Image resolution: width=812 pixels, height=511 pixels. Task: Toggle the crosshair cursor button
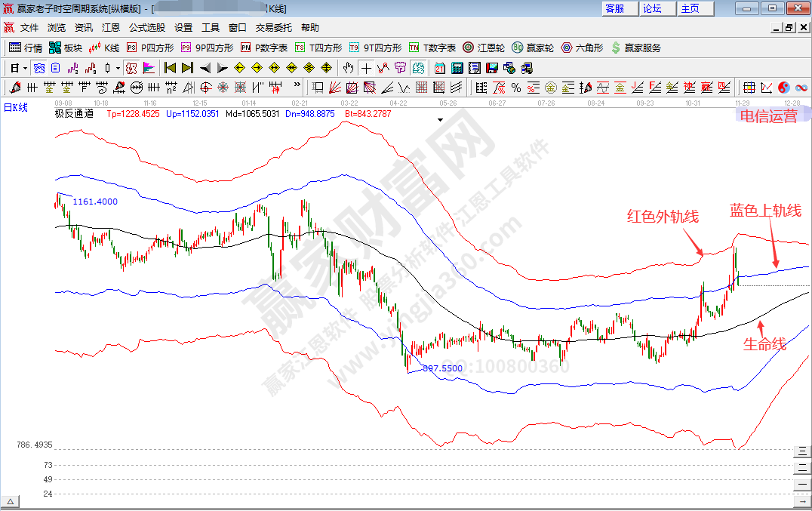click(x=367, y=68)
